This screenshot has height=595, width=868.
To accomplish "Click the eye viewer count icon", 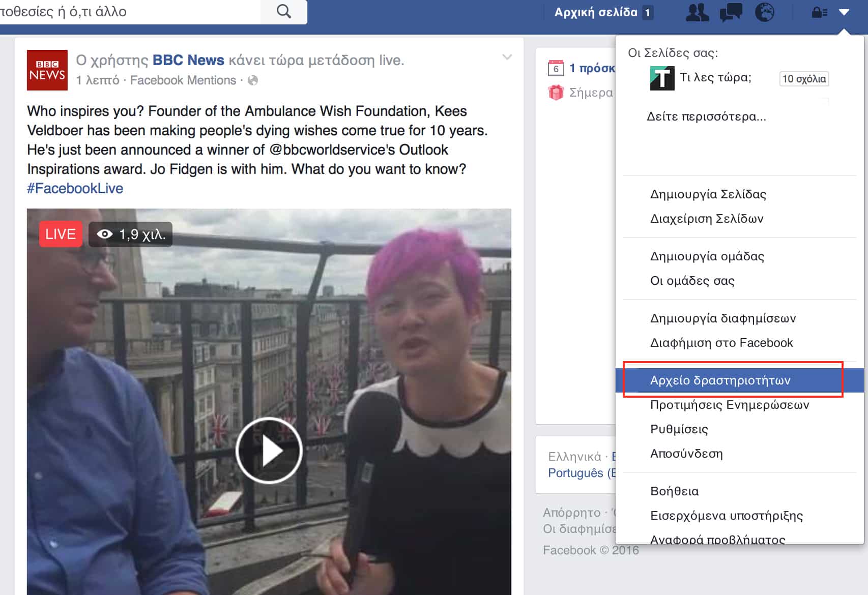I will (x=105, y=234).
